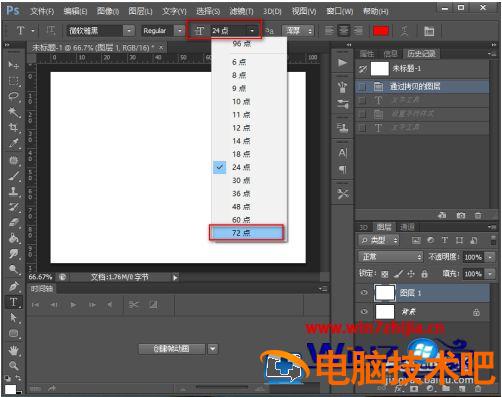
Task: Toggle filter for type layers
Action: [444, 240]
